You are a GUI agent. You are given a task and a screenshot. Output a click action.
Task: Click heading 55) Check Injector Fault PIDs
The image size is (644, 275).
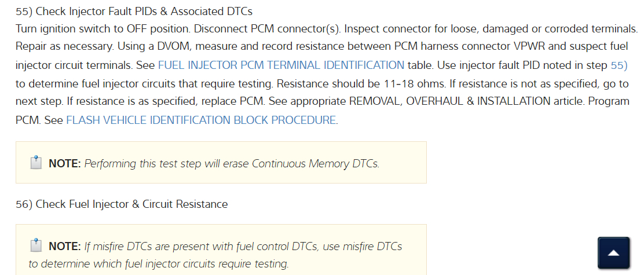pos(134,12)
